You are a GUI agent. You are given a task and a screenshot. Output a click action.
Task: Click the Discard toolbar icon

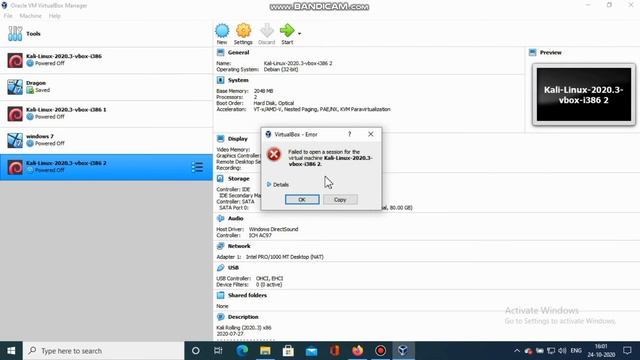[267, 31]
